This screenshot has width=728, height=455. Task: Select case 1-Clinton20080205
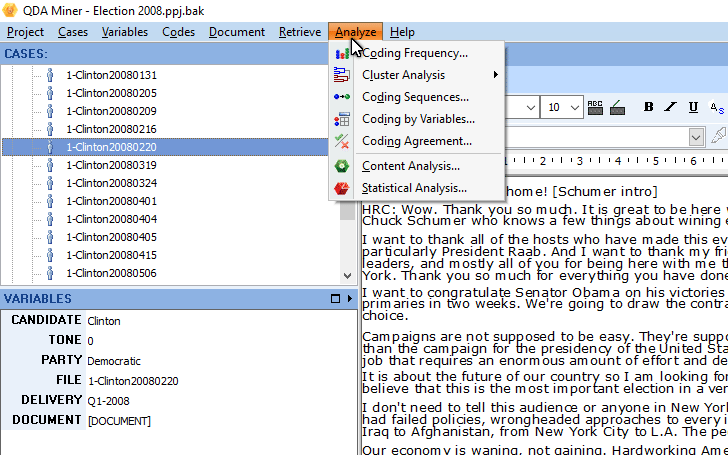click(x=111, y=93)
